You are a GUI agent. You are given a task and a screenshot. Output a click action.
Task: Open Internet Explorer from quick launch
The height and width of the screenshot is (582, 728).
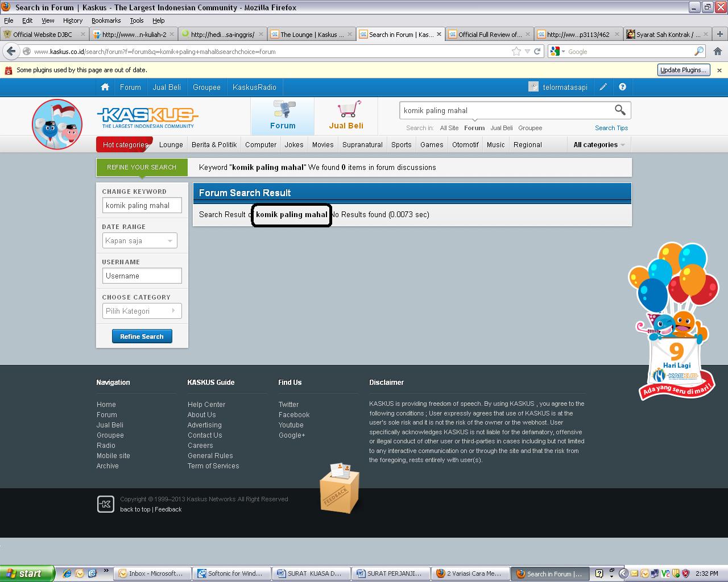(67, 573)
